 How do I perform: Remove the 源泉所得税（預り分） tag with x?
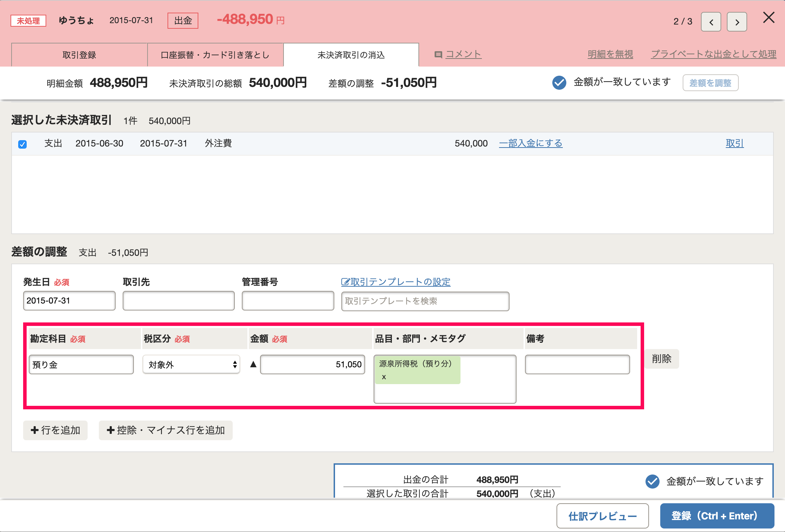384,377
